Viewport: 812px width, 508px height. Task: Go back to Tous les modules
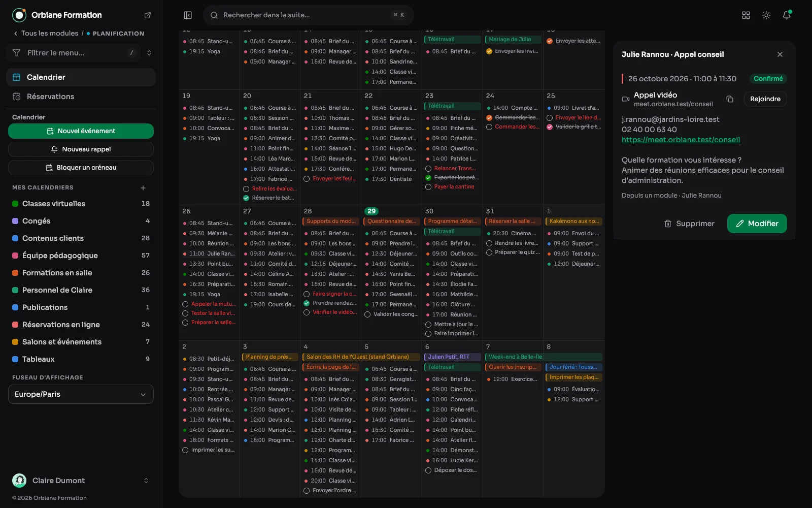pyautogui.click(x=46, y=34)
